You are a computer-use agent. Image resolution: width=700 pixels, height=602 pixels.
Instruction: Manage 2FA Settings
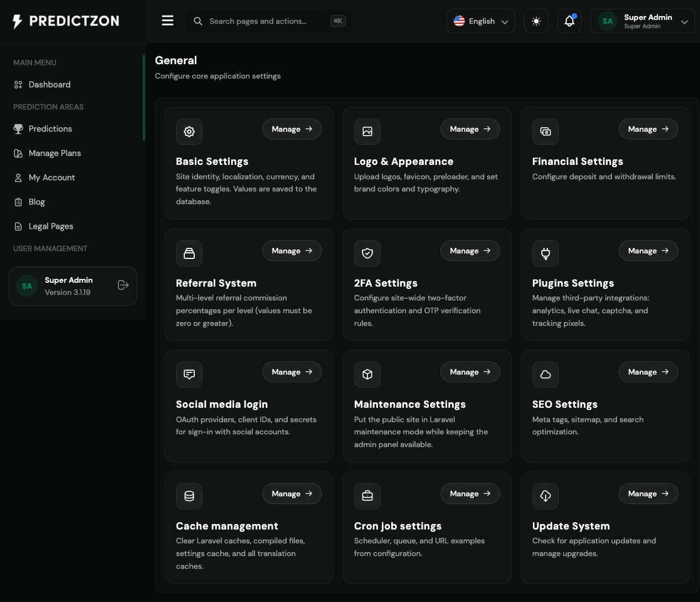tap(470, 251)
